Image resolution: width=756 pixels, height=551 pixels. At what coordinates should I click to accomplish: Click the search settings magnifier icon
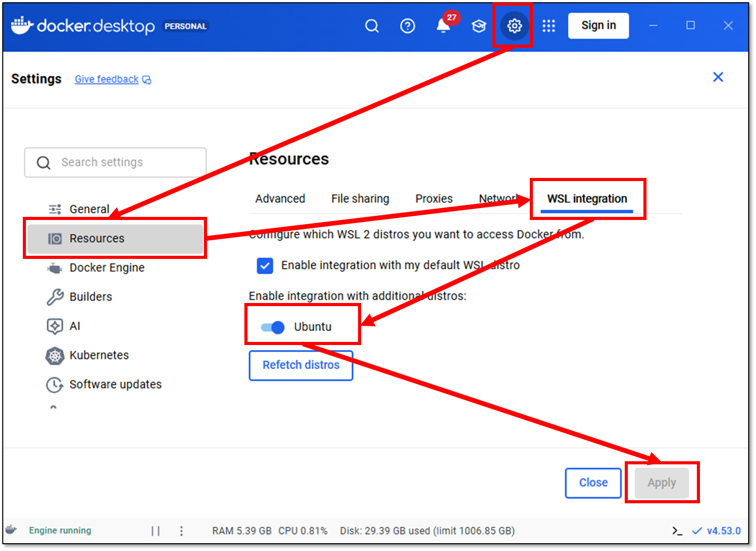click(44, 162)
